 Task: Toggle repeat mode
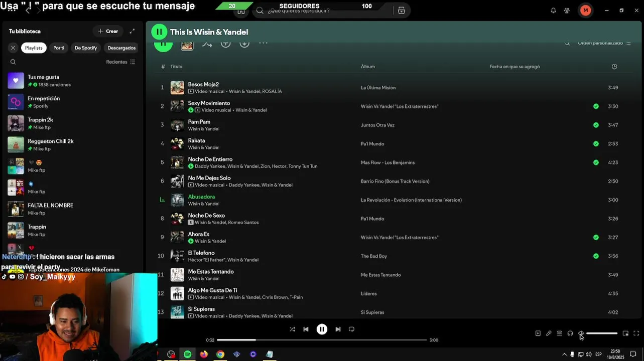(x=351, y=329)
